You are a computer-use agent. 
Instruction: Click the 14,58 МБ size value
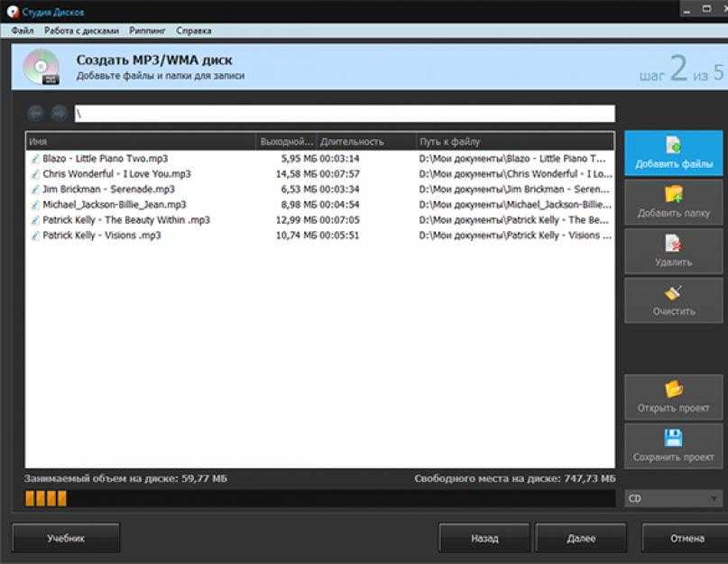coord(296,174)
